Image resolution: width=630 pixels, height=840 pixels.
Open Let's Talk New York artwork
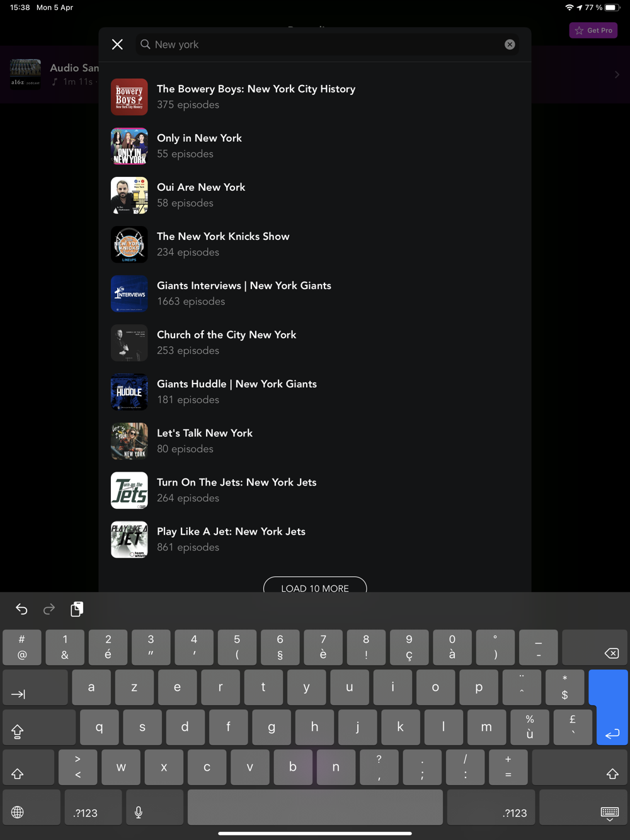[x=129, y=441]
